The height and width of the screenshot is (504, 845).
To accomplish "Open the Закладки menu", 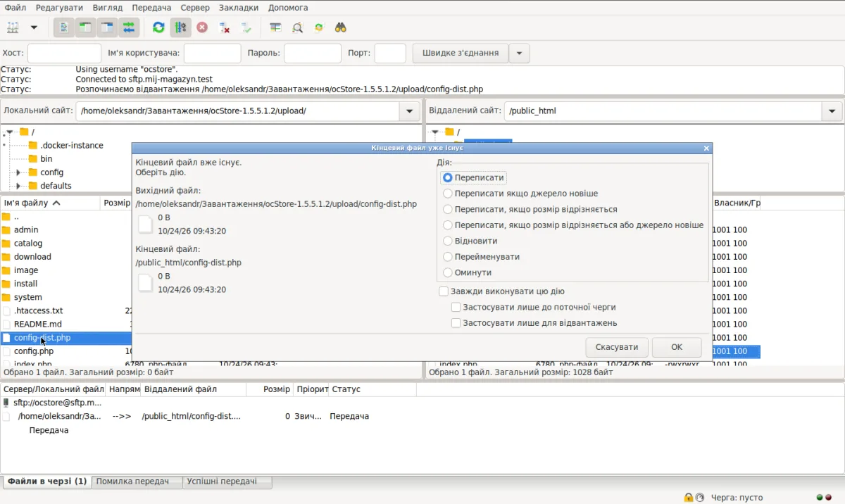I will [x=239, y=8].
